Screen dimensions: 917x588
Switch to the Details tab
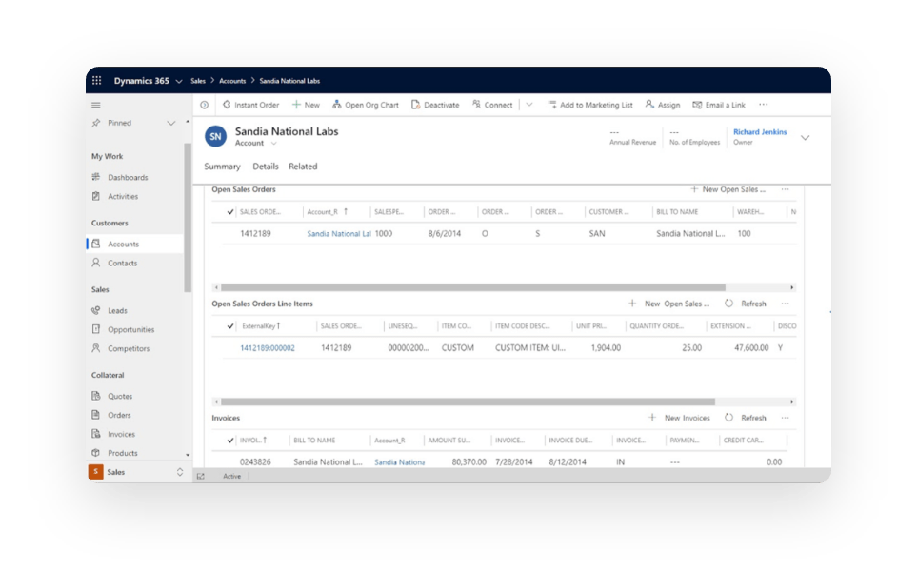pos(266,167)
